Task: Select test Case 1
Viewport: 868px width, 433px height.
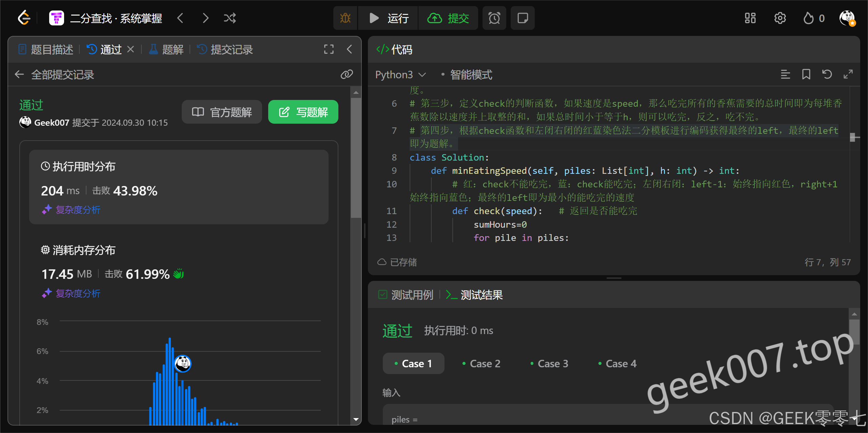Action: [413, 364]
